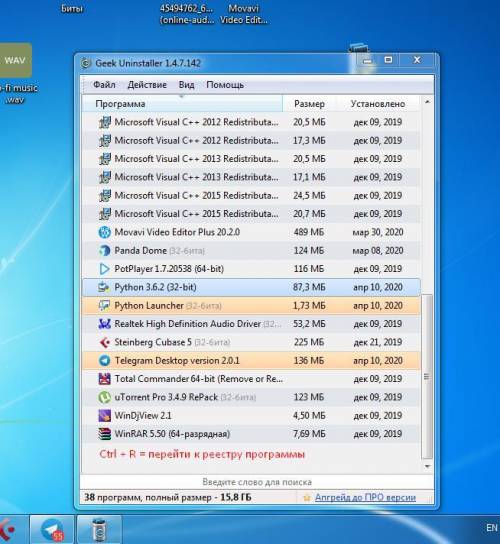Select Realtek High Definition Audio Driver text

pyautogui.click(x=187, y=324)
